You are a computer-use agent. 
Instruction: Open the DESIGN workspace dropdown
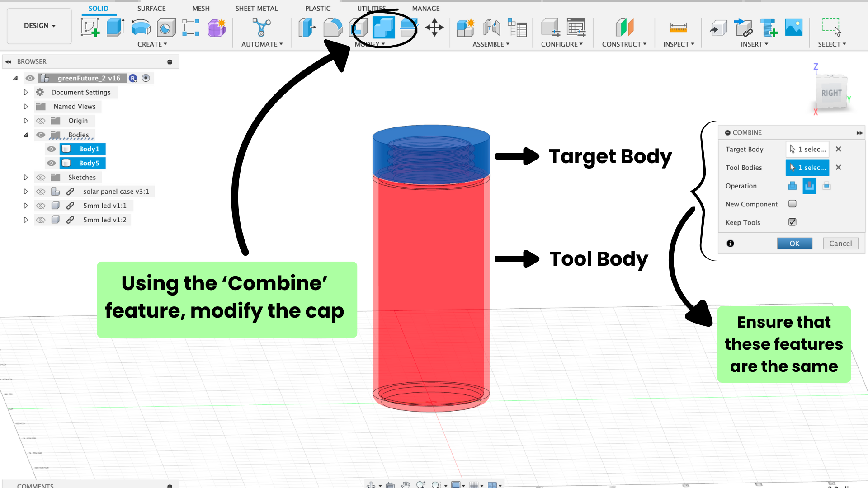(39, 26)
